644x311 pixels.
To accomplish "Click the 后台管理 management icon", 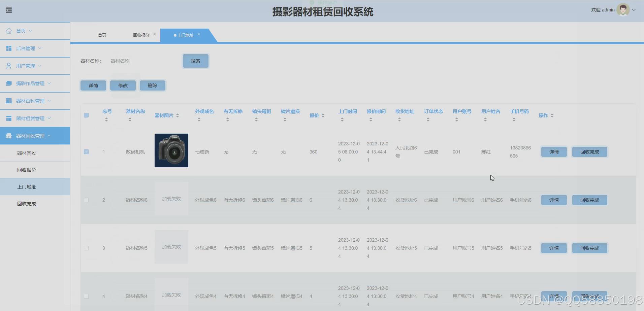I will tap(9, 48).
